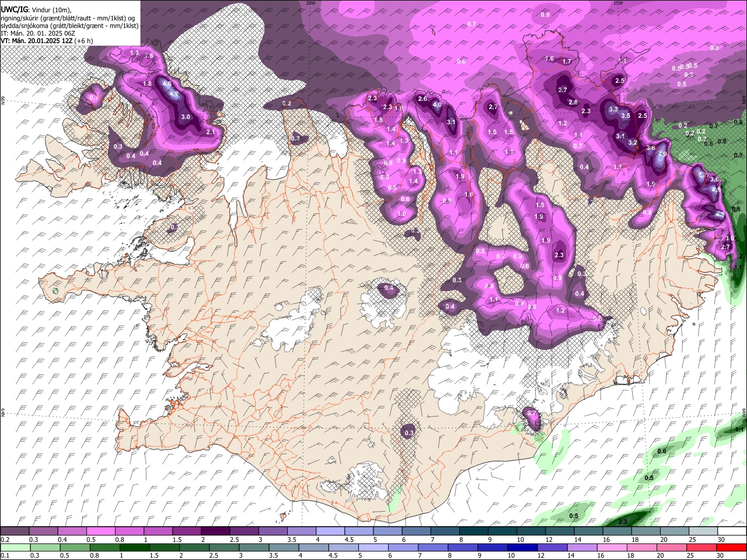Select upper legend swatch between 2 and 2.5
Screen dimensions: 747x560
tap(215, 531)
